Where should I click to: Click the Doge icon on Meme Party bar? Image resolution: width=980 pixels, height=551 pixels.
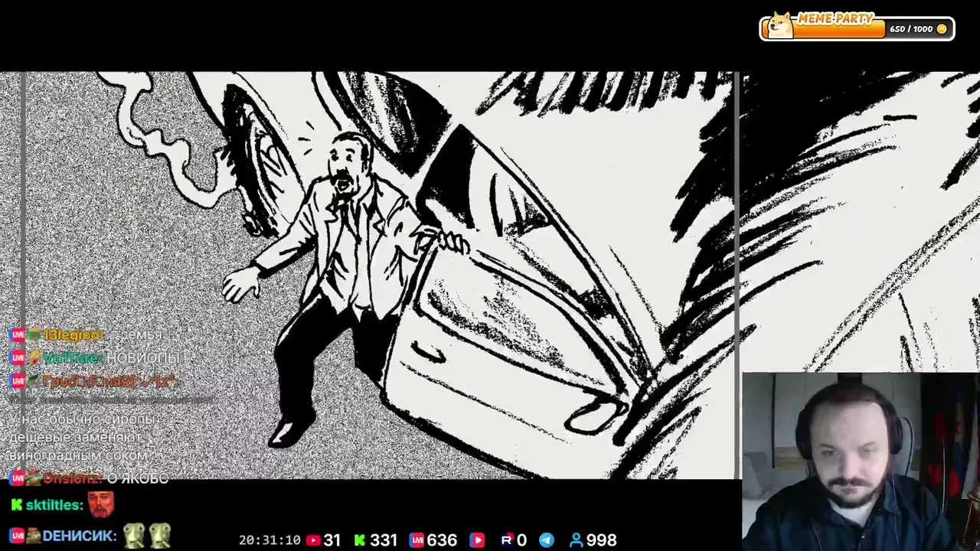780,25
